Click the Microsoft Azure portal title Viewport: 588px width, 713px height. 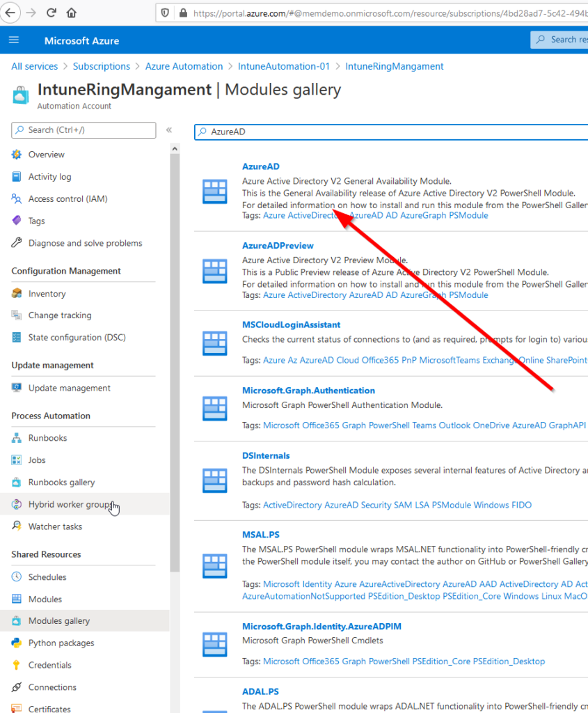[82, 40]
